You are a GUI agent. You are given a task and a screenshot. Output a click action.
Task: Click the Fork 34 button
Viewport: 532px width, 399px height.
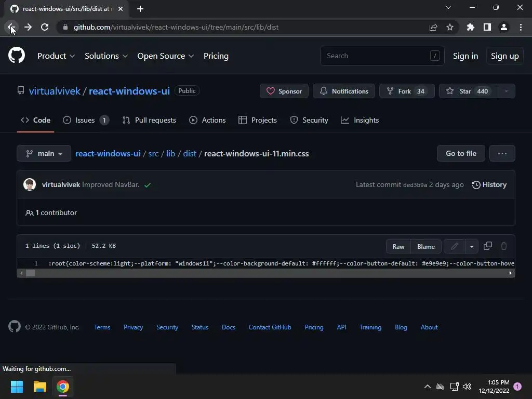[407, 91]
